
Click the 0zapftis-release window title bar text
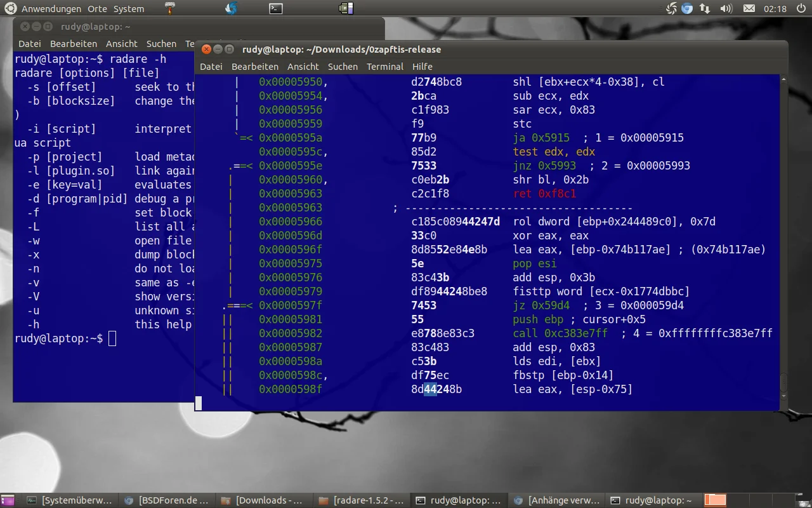(341, 49)
